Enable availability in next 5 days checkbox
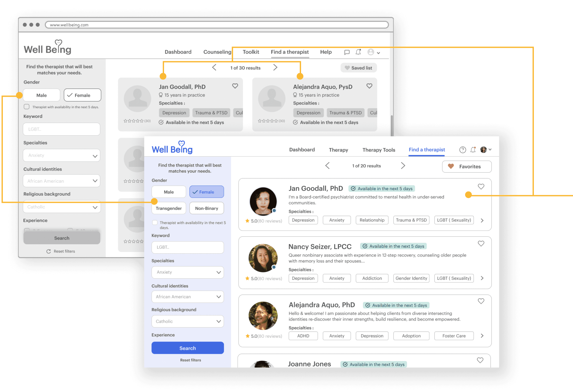573x392 pixels. click(x=155, y=223)
